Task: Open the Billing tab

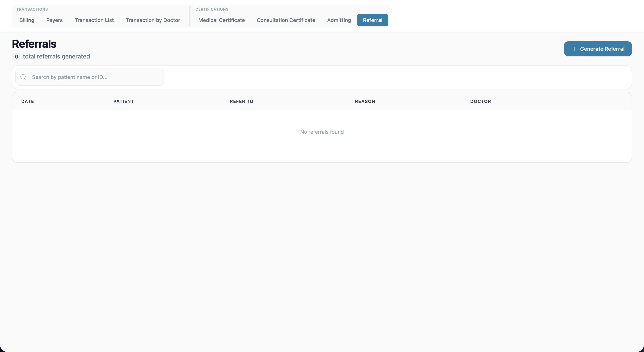Action: (27, 20)
